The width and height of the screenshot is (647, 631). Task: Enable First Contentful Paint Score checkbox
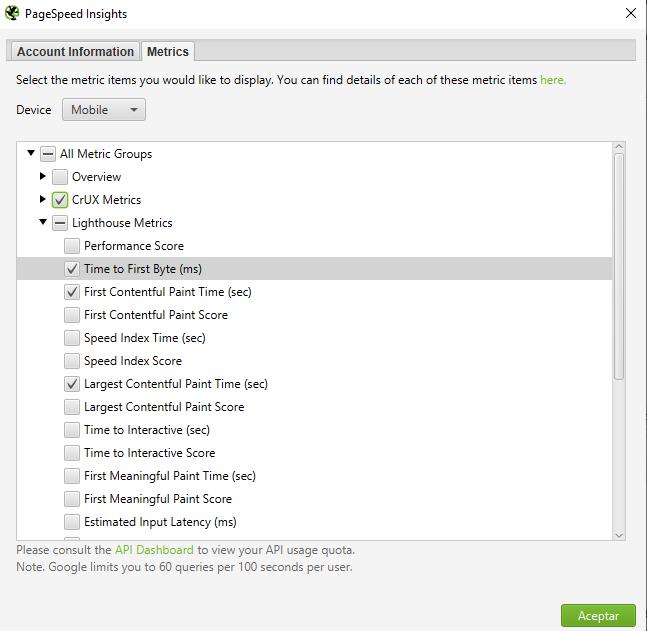[72, 315]
